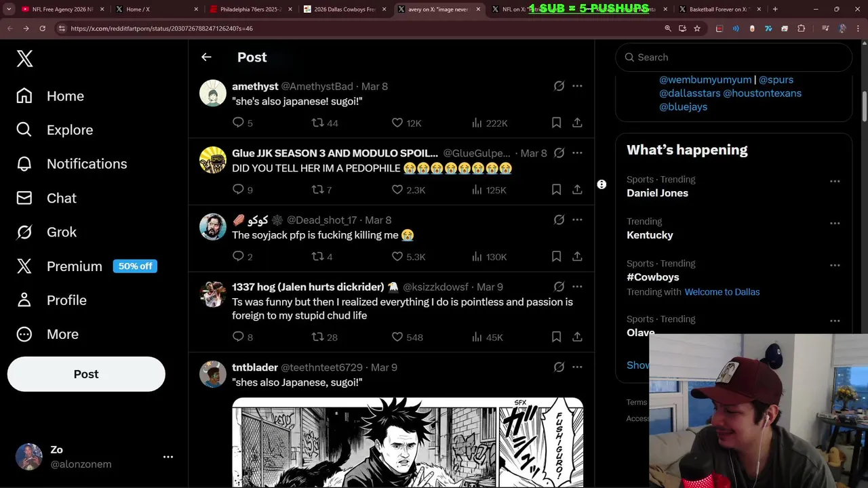Reply to Dead_shot_17's post
Image resolution: width=868 pixels, height=488 pixels.
pyautogui.click(x=238, y=256)
